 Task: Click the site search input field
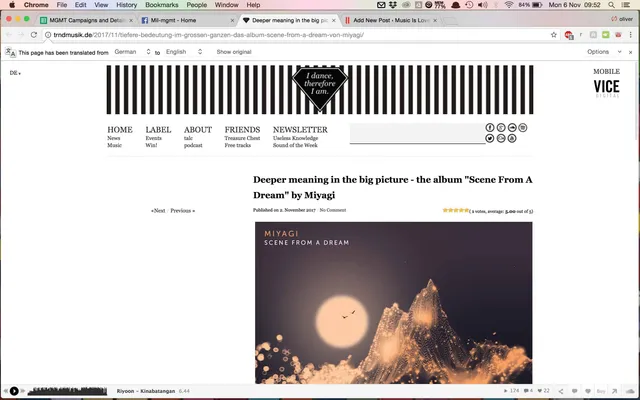click(417, 133)
